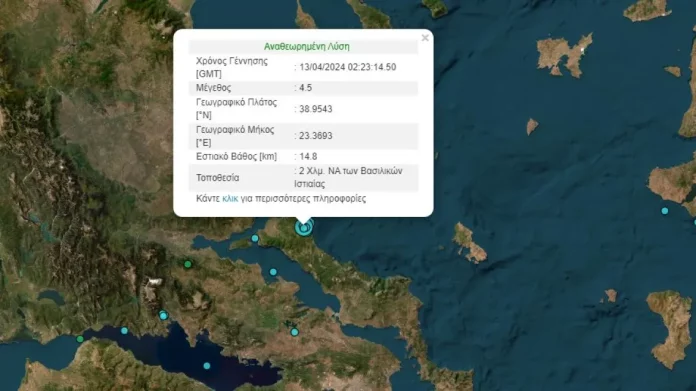Click the 'Μέγεθος' row label

click(x=214, y=88)
